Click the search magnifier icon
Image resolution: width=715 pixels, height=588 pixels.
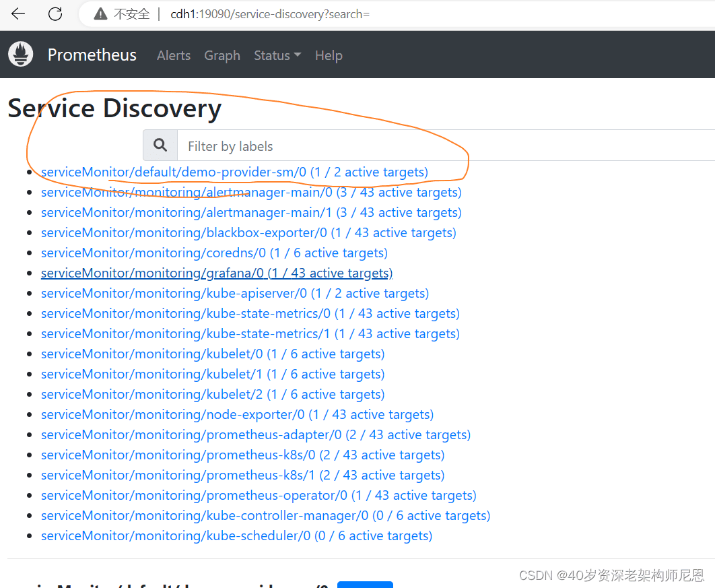[160, 145]
